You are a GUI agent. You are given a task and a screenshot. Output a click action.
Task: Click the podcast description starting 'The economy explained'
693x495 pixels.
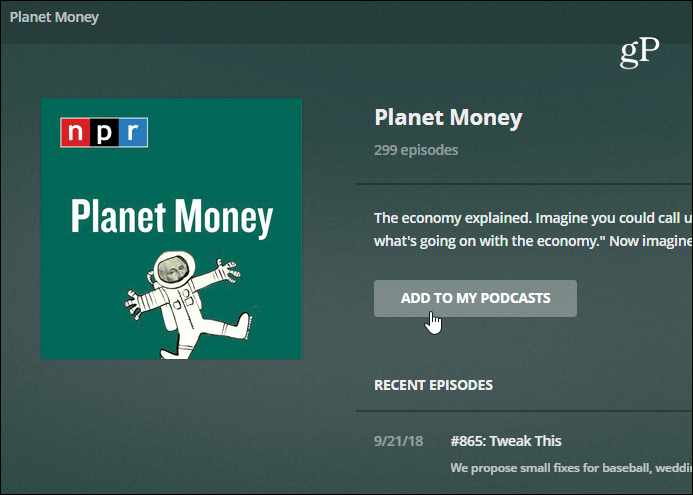point(533,229)
